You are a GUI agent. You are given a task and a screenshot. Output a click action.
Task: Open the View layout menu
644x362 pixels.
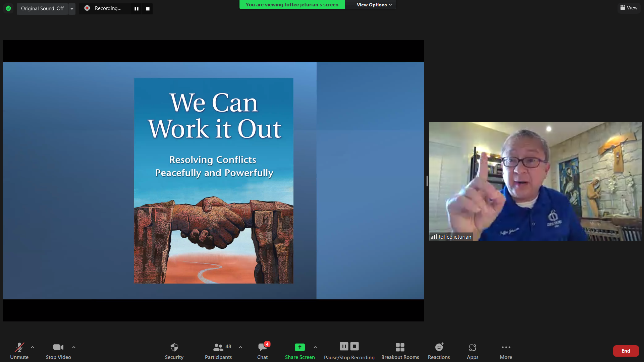pyautogui.click(x=629, y=8)
